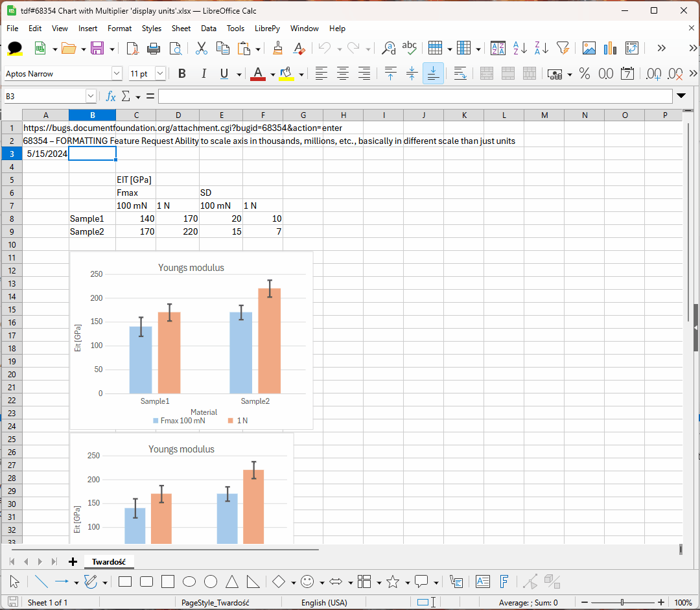The image size is (700, 610).
Task: Run the spelling check
Action: click(x=410, y=48)
